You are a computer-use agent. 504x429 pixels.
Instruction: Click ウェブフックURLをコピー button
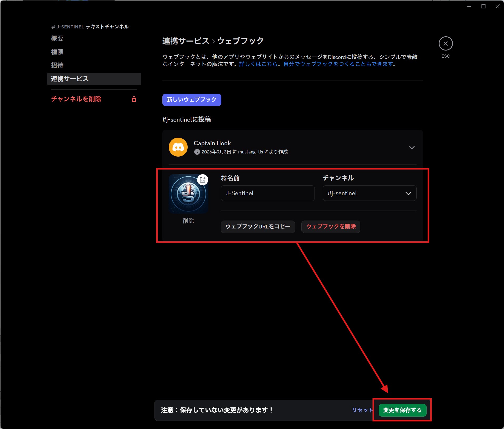258,227
